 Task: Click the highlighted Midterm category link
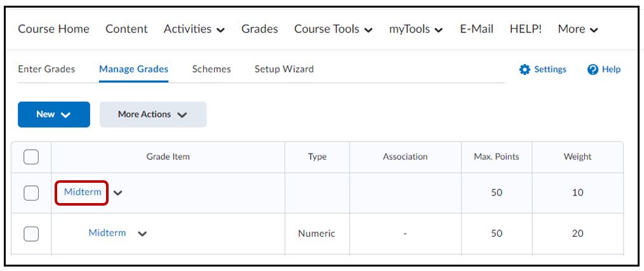(83, 192)
